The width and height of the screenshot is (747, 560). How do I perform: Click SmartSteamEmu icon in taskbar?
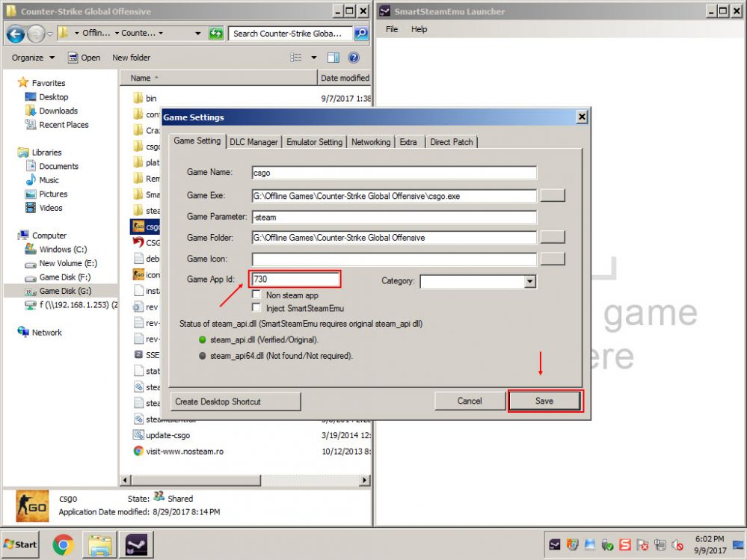click(x=136, y=545)
